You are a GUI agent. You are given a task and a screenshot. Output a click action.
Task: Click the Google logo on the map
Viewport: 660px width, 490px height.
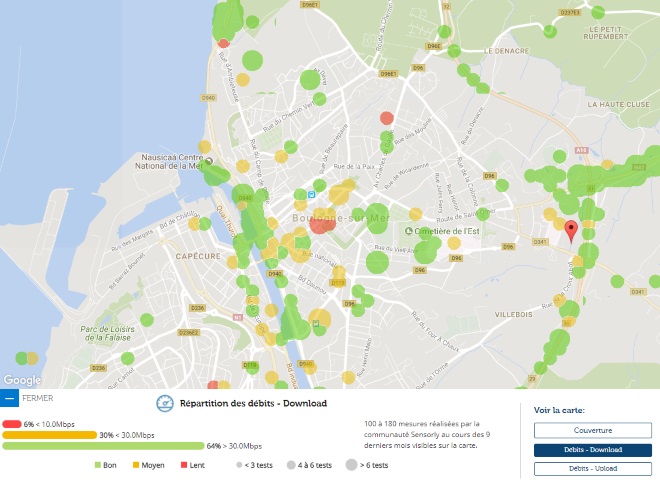pyautogui.click(x=22, y=380)
